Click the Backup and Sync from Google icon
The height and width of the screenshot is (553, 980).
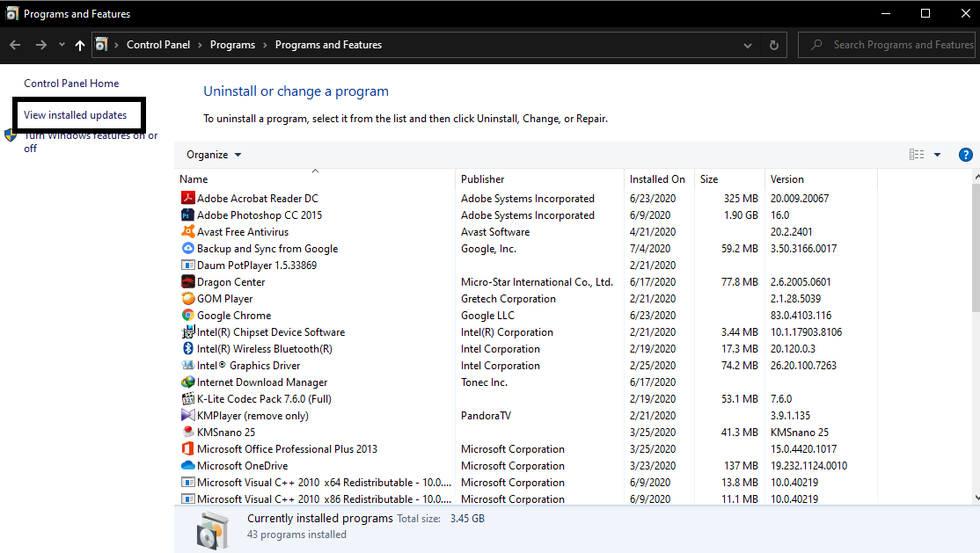pos(187,248)
